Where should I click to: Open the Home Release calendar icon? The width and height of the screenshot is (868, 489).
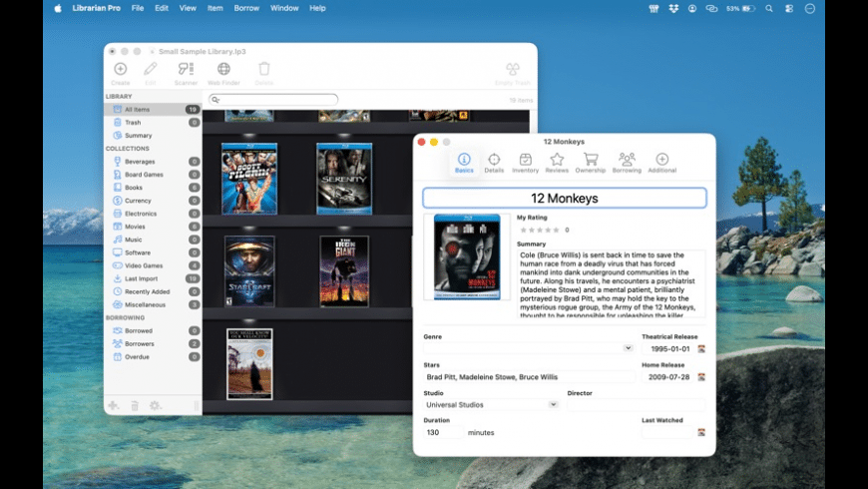pos(701,377)
